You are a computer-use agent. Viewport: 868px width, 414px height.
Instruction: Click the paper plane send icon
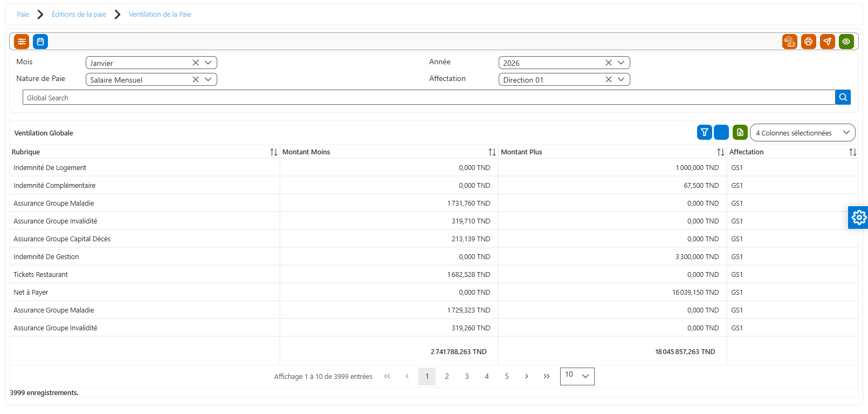click(828, 42)
